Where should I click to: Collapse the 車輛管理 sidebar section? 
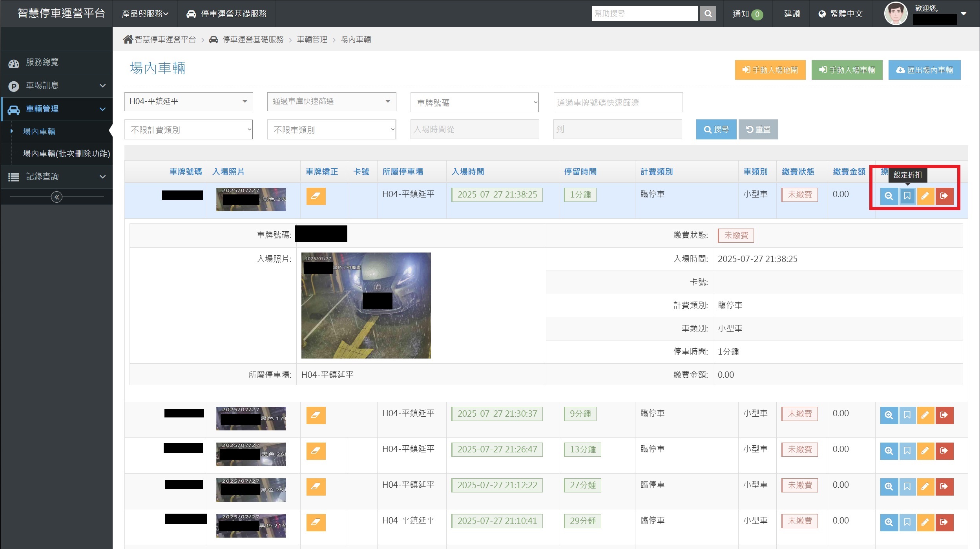57,109
